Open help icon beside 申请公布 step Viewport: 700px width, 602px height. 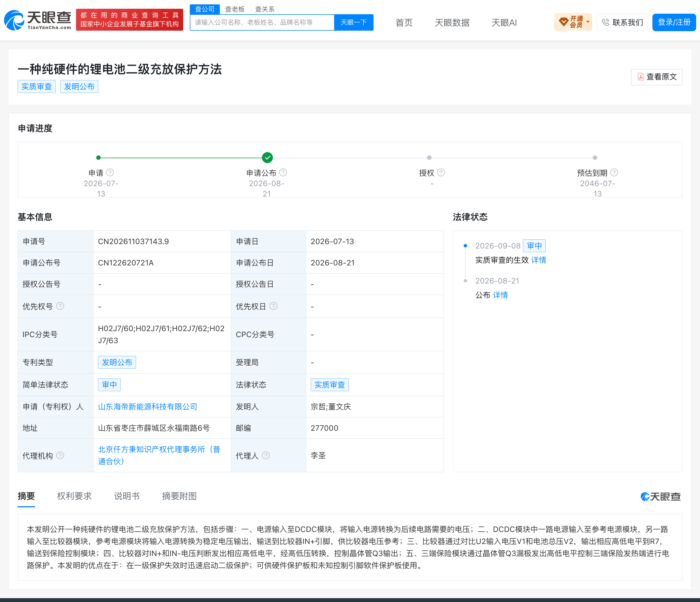283,173
